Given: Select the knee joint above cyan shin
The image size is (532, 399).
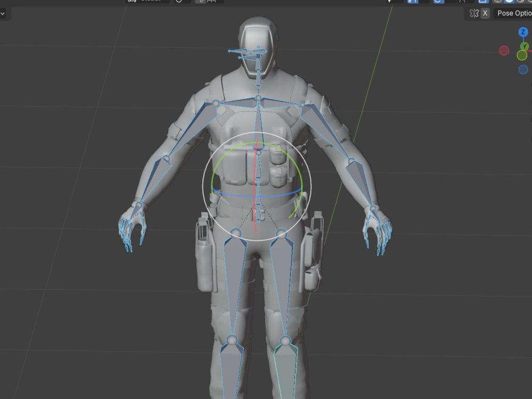Looking at the screenshot, I should tap(286, 340).
